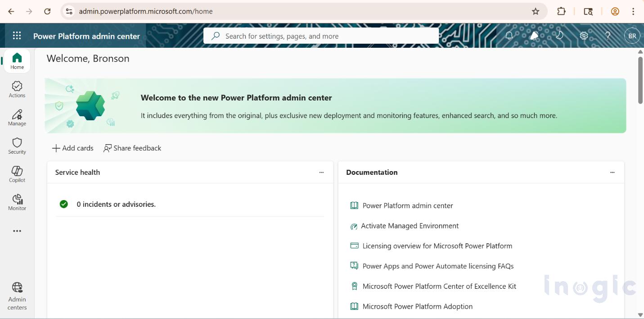Click the 0 incidents or advisories text
The width and height of the screenshot is (644, 319).
(x=116, y=204)
